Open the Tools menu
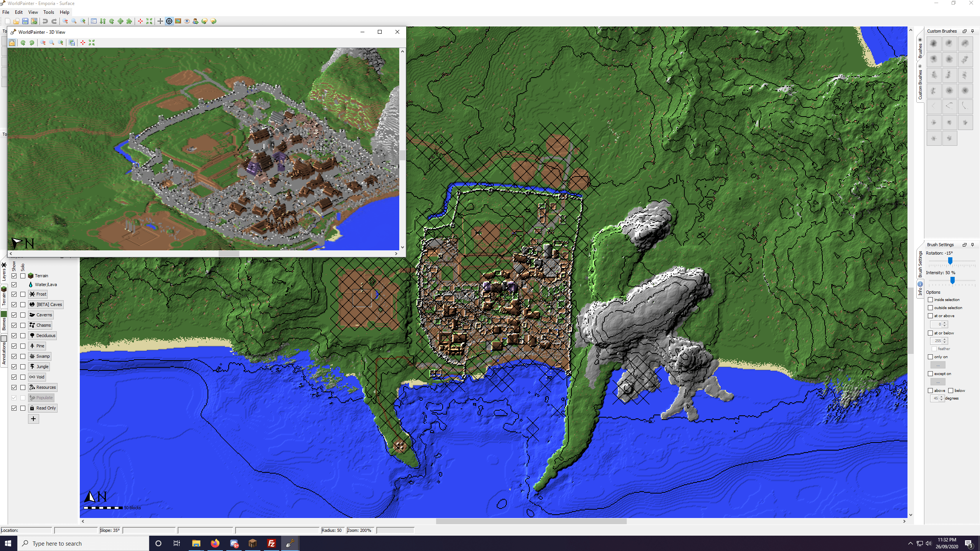This screenshot has width=980, height=551. (x=48, y=12)
